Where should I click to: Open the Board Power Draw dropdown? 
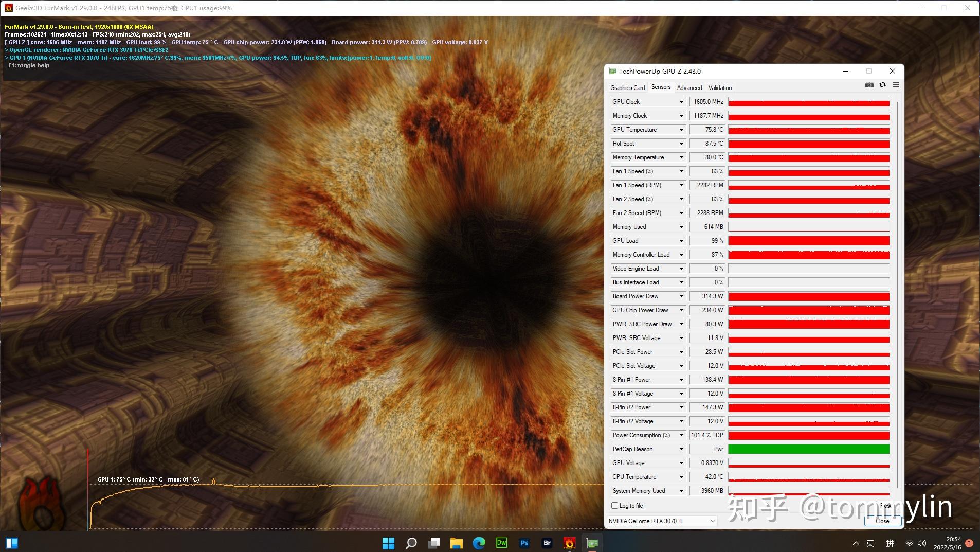[681, 296]
